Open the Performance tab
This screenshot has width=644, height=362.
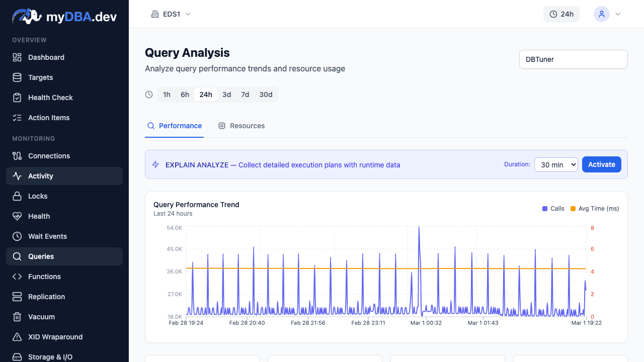(174, 126)
